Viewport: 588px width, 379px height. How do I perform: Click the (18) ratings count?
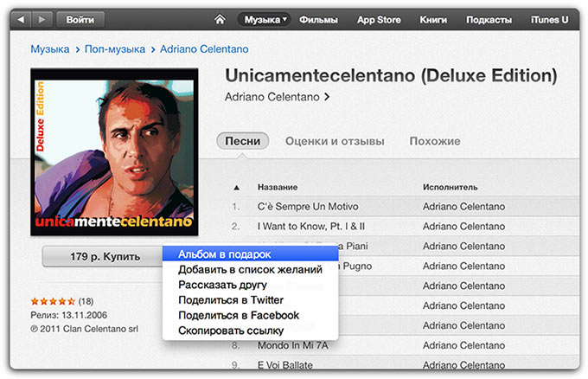(x=86, y=301)
